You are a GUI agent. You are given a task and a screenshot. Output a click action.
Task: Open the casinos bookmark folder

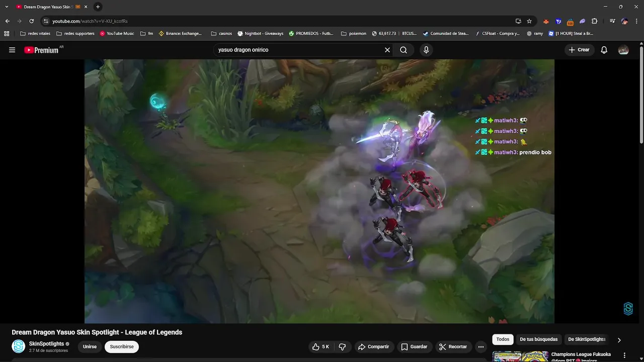pos(221,34)
